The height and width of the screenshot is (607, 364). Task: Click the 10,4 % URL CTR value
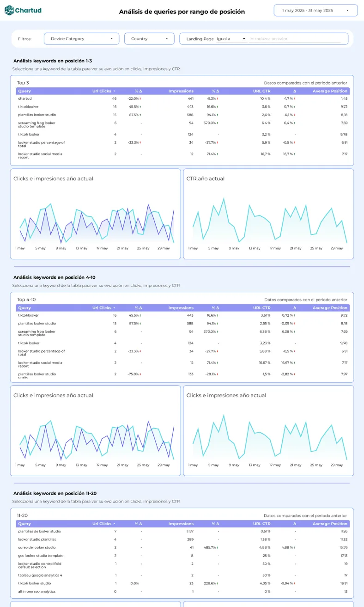click(x=265, y=98)
